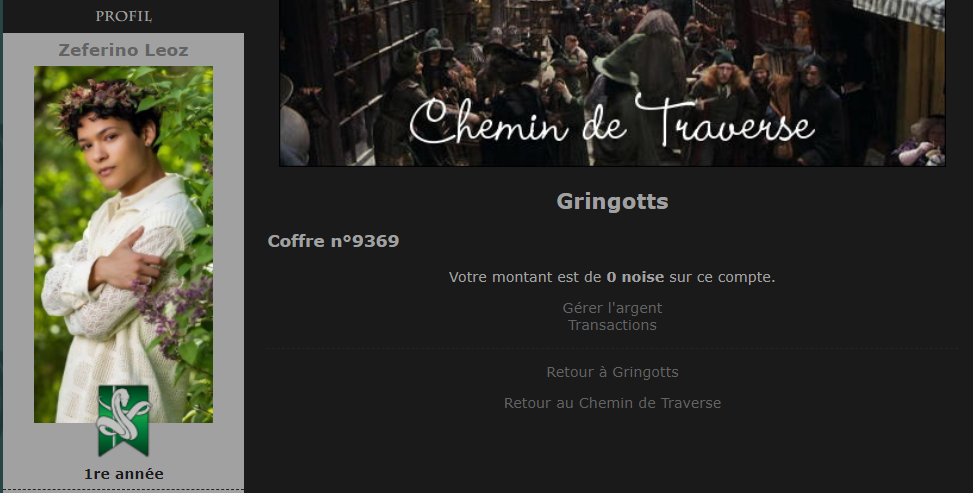
Task: Click the Votre montant balance sentence
Action: [x=612, y=277]
